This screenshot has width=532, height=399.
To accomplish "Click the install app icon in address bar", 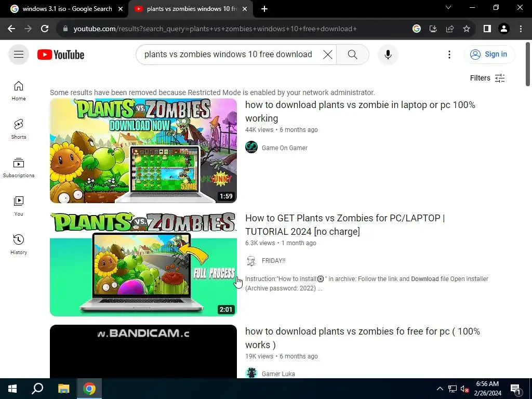I will click(433, 29).
